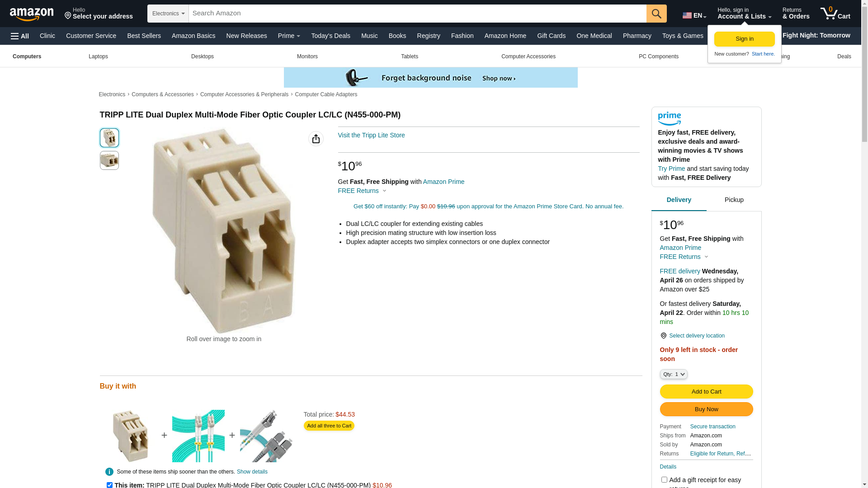Switch to the Pickup tab
Screen dimensions: 868x488
pyautogui.click(x=734, y=200)
